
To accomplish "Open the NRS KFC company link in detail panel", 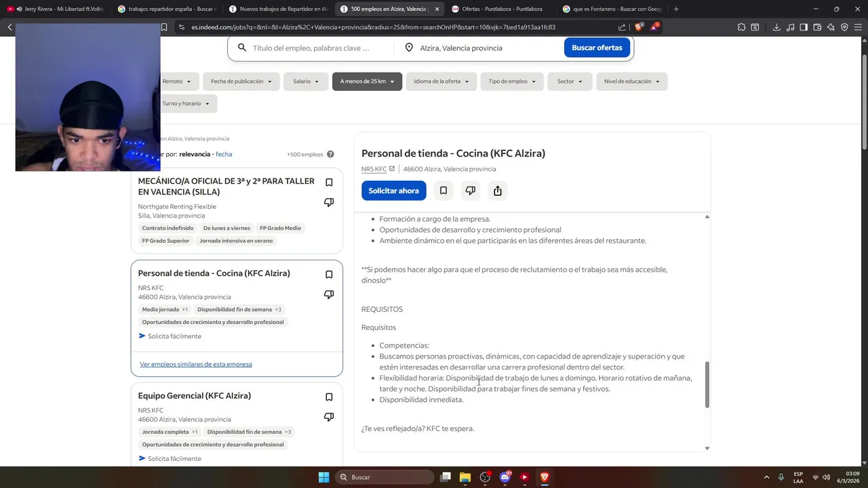I will [x=374, y=169].
